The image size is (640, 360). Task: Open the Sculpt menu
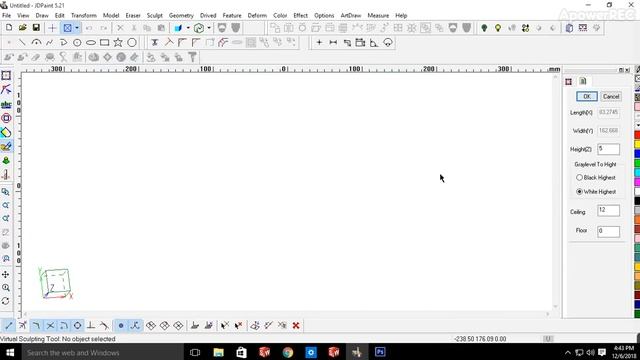click(x=155, y=16)
